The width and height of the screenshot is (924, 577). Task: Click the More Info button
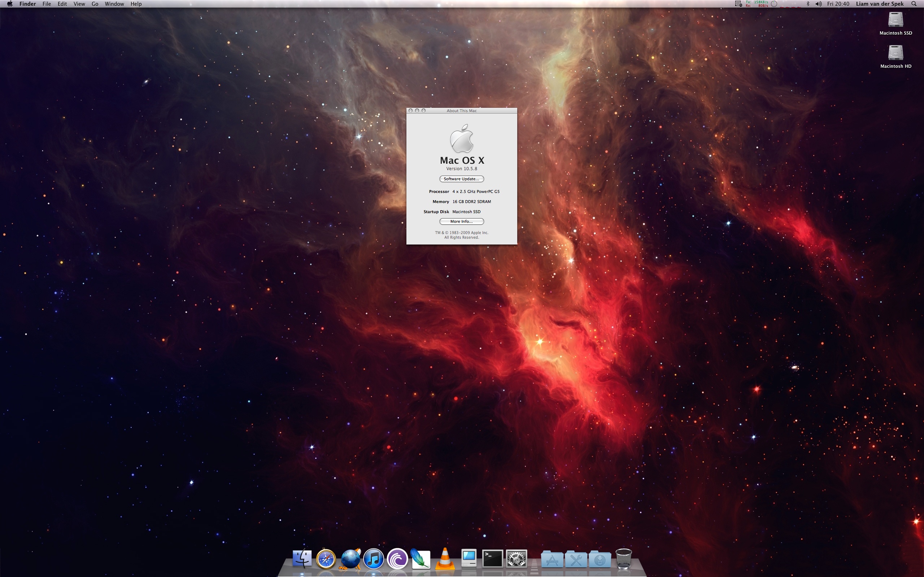point(461,221)
